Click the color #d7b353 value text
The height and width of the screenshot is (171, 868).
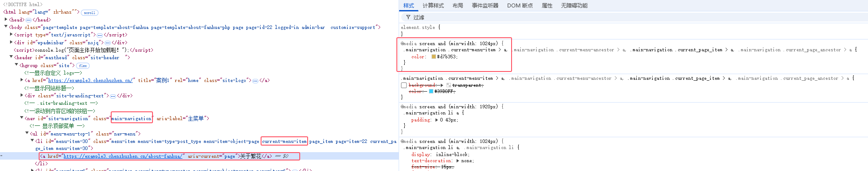[x=447, y=57]
